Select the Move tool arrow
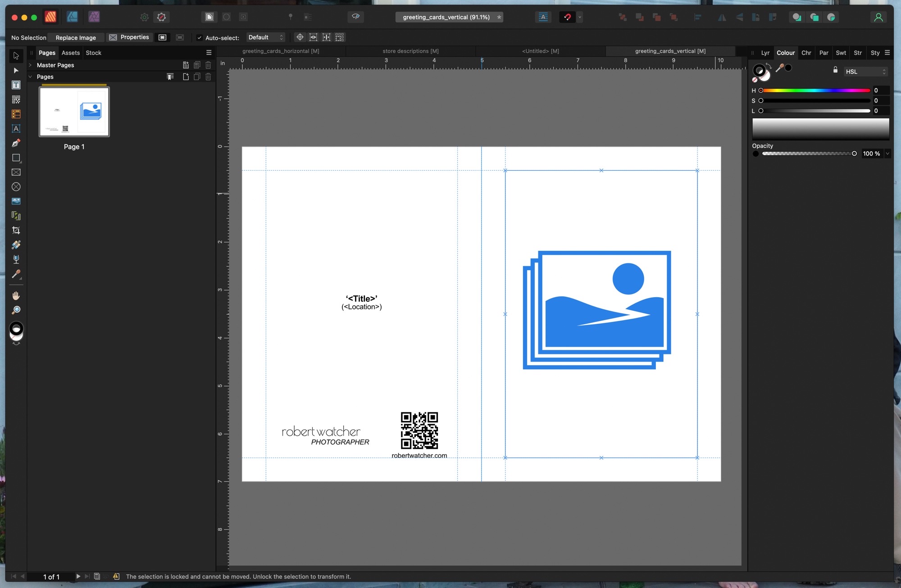 pos(16,56)
